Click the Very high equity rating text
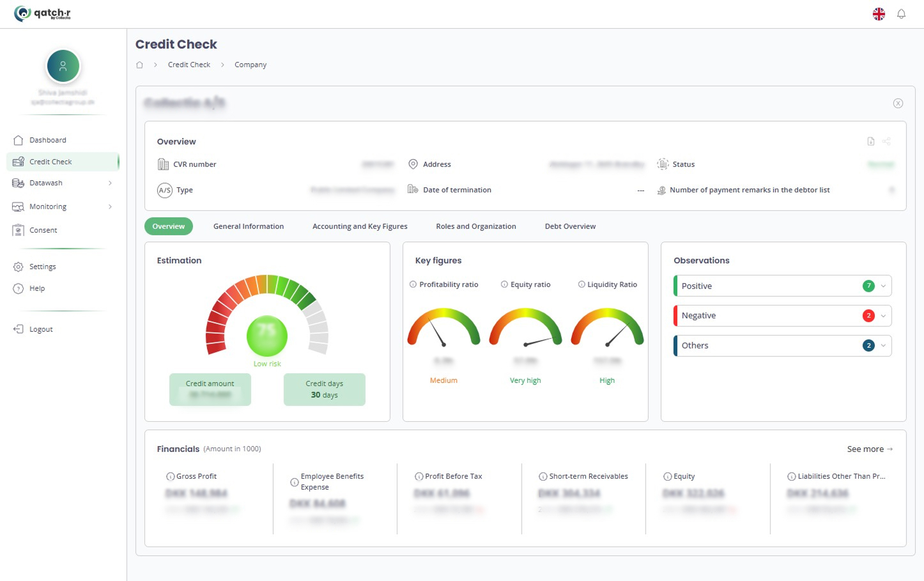The image size is (924, 581). (525, 380)
